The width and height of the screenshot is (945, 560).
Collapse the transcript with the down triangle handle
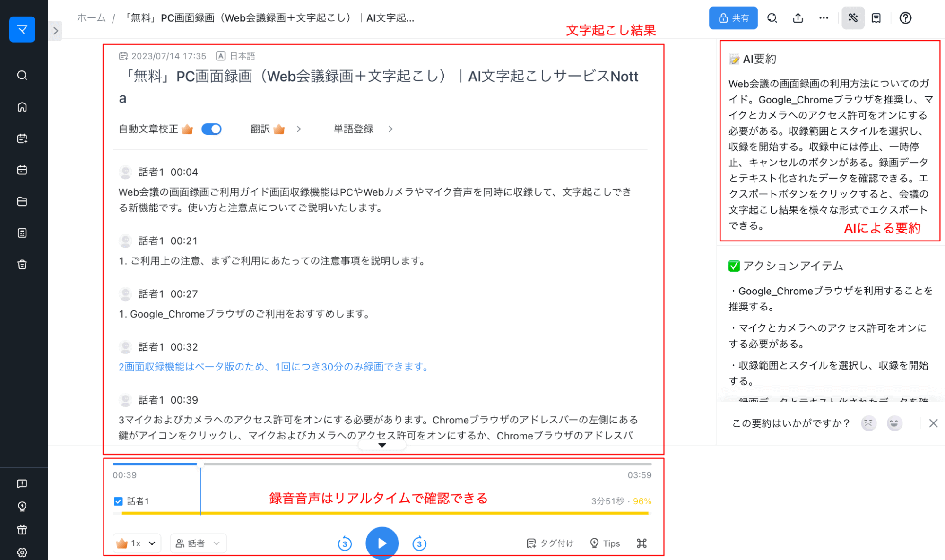click(x=382, y=445)
